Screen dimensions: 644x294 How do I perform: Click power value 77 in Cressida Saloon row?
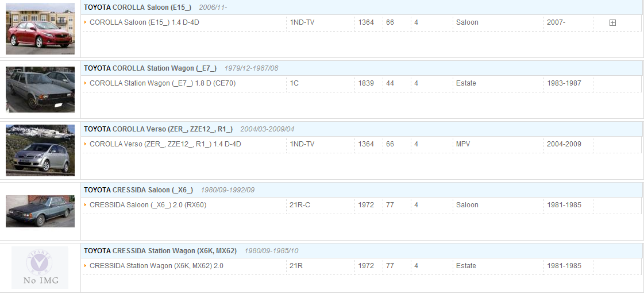pyautogui.click(x=390, y=204)
